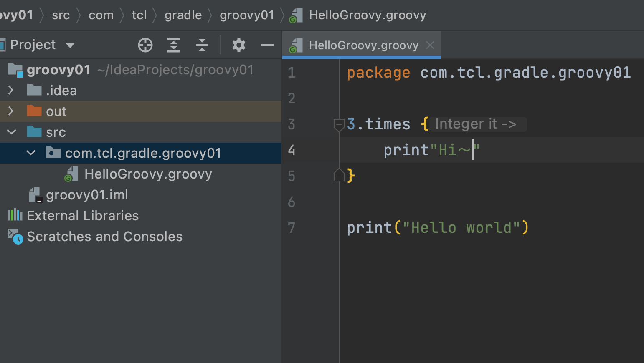Click the tcl breadcrumb

[x=139, y=15]
